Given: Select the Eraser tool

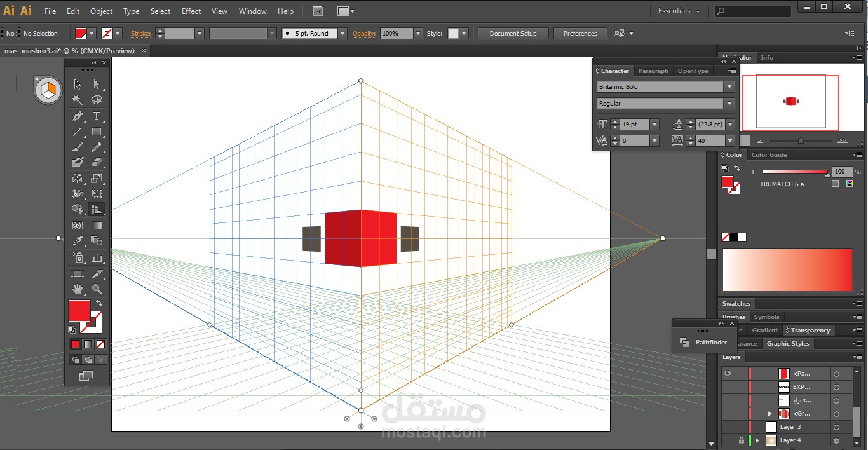Looking at the screenshot, I should pos(97,162).
